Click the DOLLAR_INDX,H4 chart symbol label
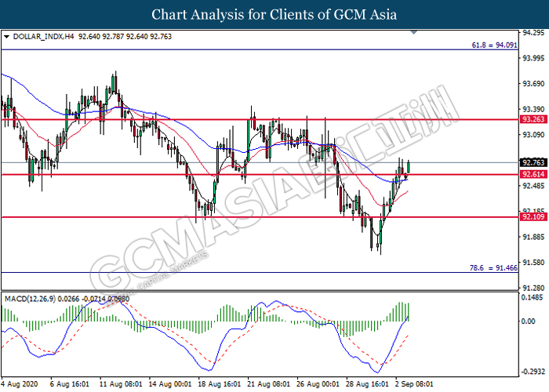549x392 pixels. tap(43, 36)
